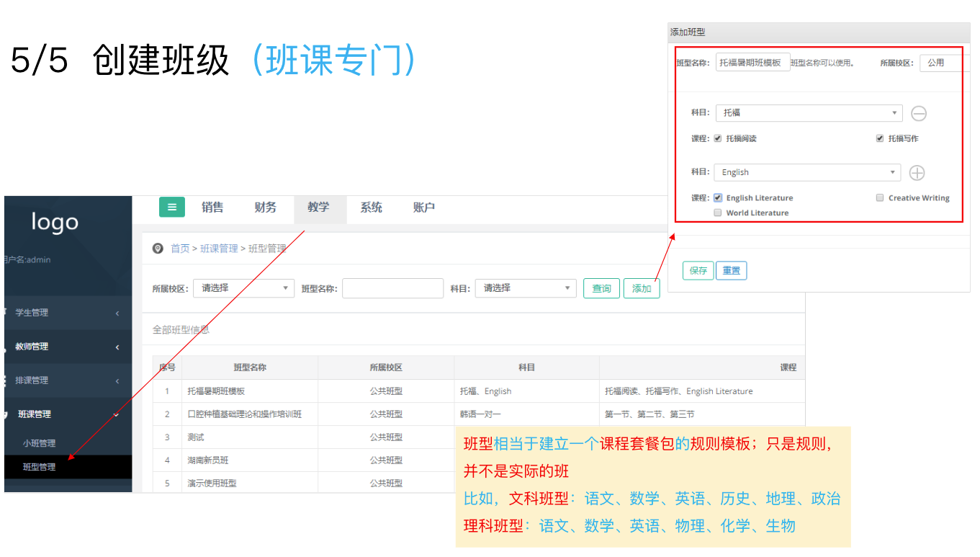Screen dimensions: 980x557
Task: Click the 所属校区 column header
Action: [x=386, y=367]
